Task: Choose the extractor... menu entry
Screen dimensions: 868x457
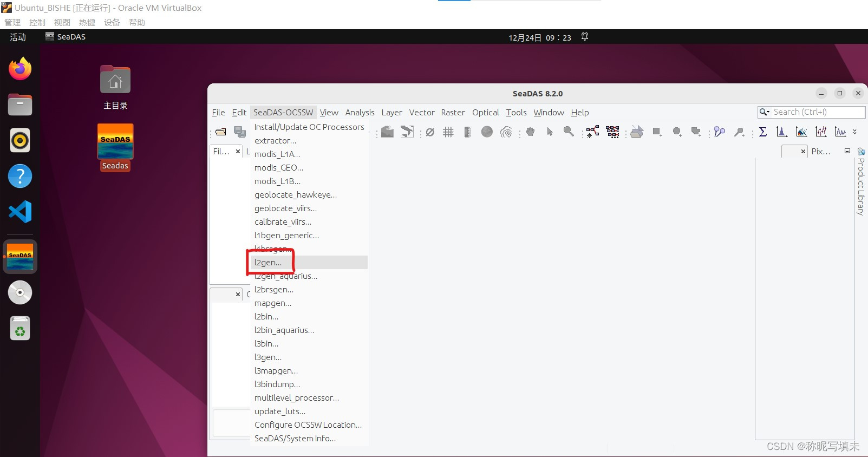Action: point(309,140)
